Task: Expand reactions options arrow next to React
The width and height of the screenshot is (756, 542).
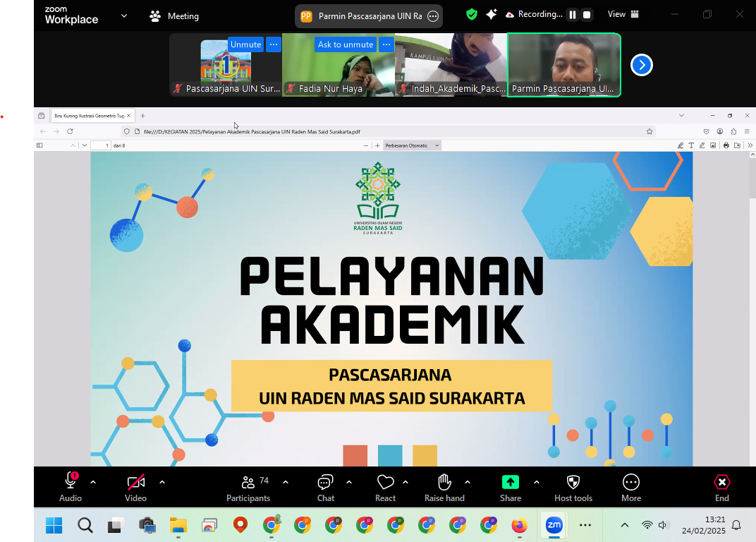Action: [406, 482]
